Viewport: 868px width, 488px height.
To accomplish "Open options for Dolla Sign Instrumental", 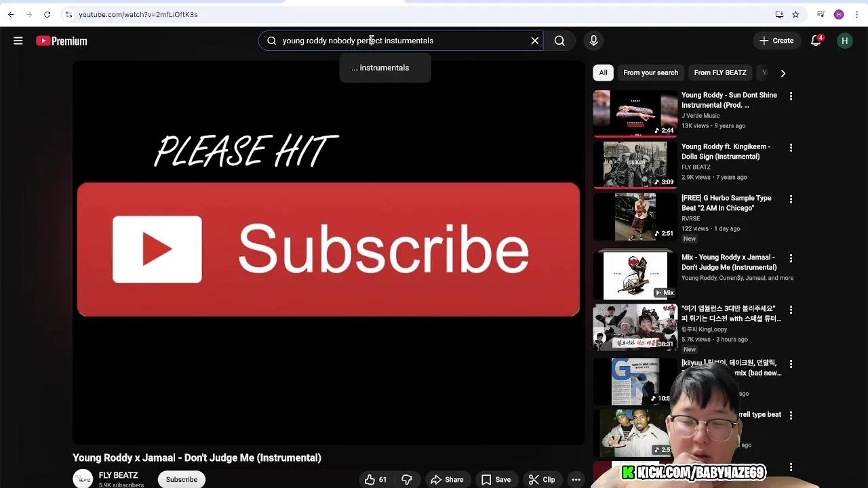I will pos(791,148).
